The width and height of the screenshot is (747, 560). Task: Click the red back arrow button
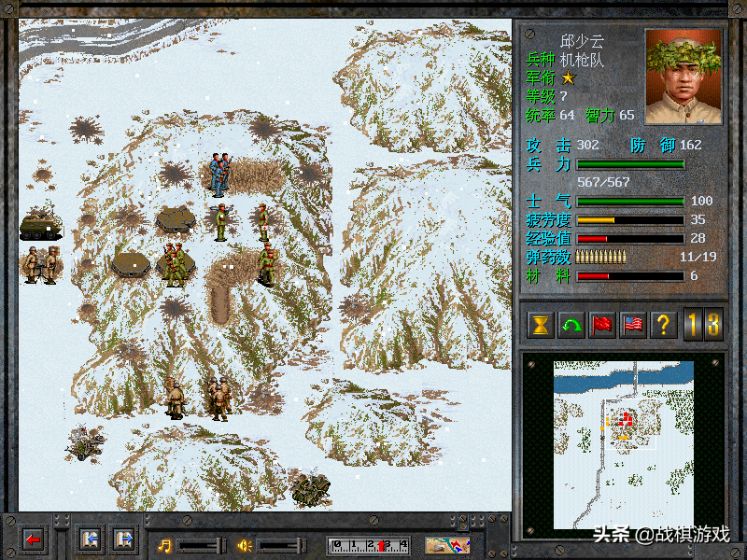pyautogui.click(x=34, y=539)
